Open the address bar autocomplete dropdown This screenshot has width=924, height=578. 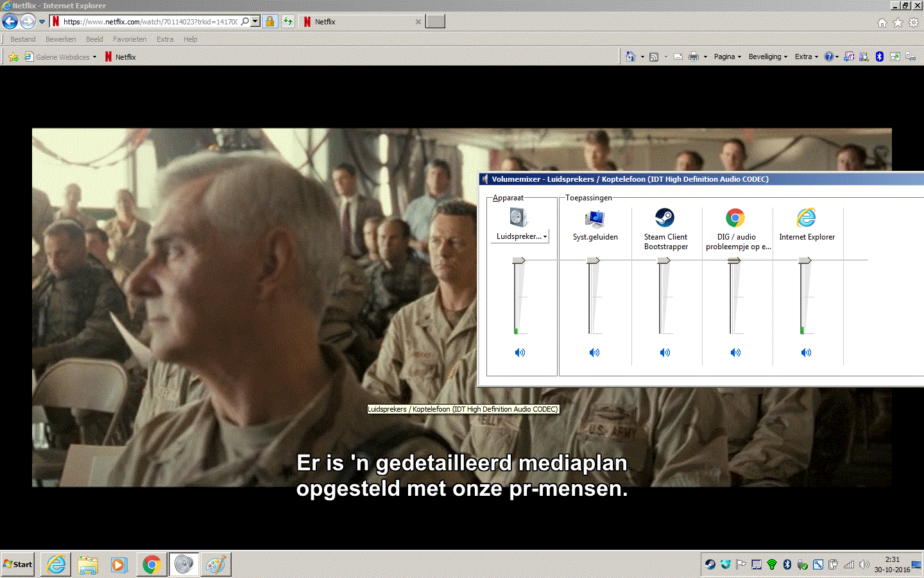tap(255, 21)
